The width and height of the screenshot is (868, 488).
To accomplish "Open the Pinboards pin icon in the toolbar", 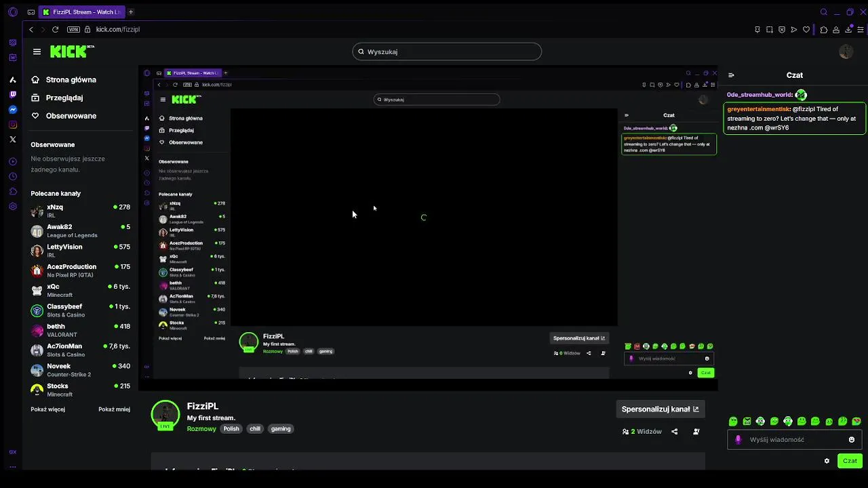I will click(757, 29).
